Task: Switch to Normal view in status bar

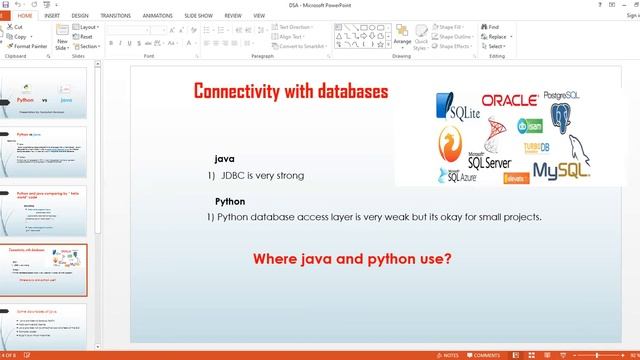Action: tap(516, 356)
